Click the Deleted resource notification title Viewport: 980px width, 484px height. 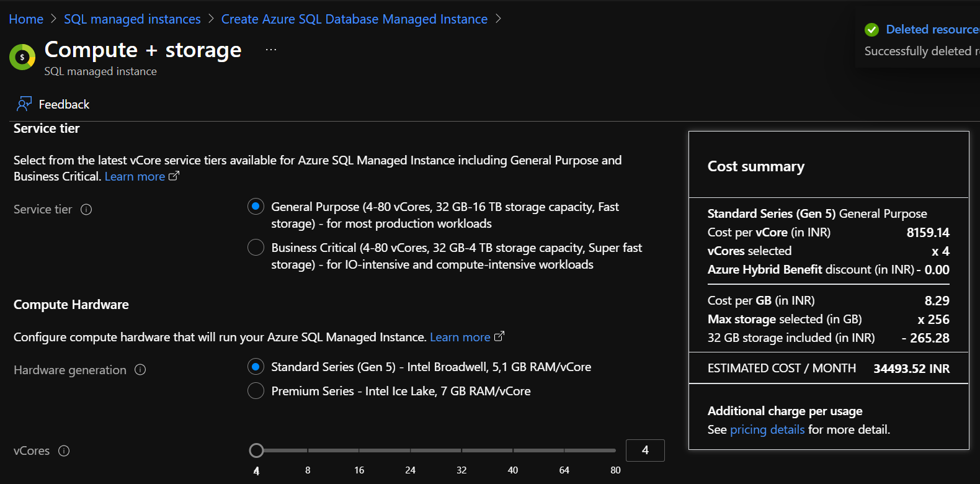click(932, 29)
